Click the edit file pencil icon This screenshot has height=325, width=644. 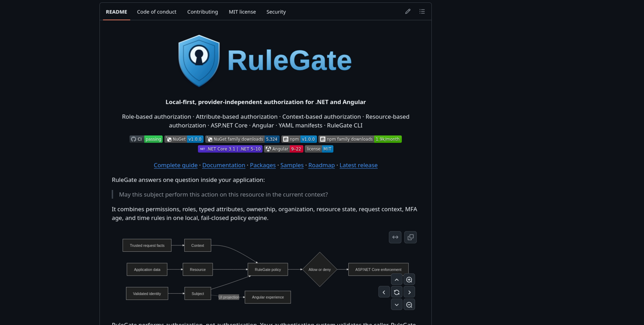pos(408,12)
